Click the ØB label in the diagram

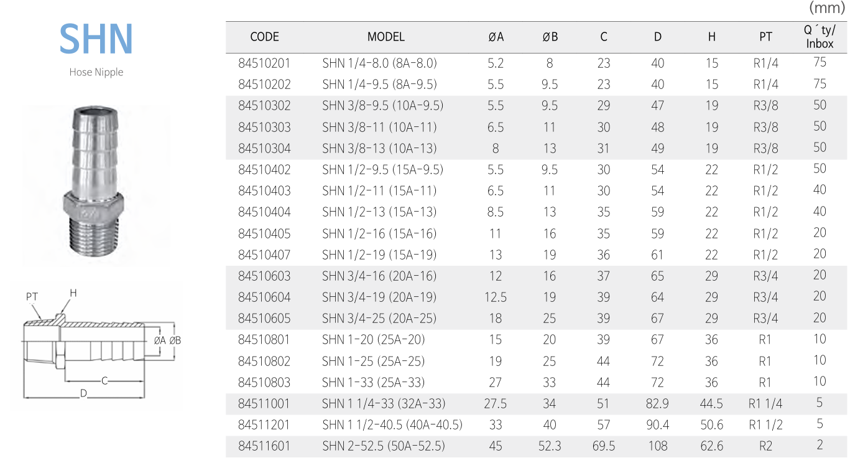point(175,340)
